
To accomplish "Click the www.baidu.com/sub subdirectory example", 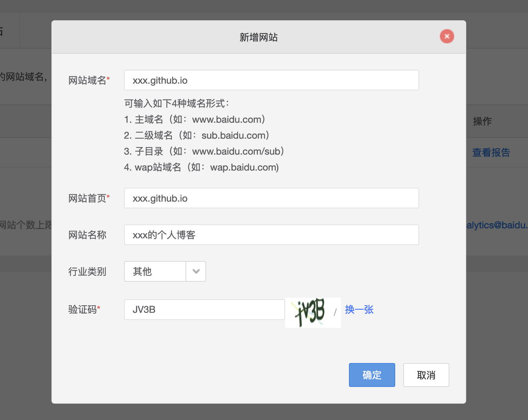I will [x=204, y=151].
